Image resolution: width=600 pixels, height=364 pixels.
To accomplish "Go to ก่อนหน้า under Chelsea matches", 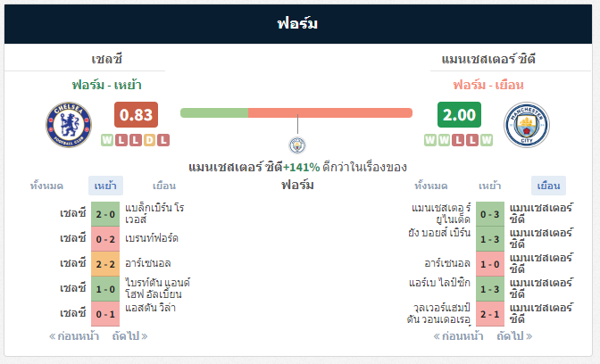I will pos(74,336).
